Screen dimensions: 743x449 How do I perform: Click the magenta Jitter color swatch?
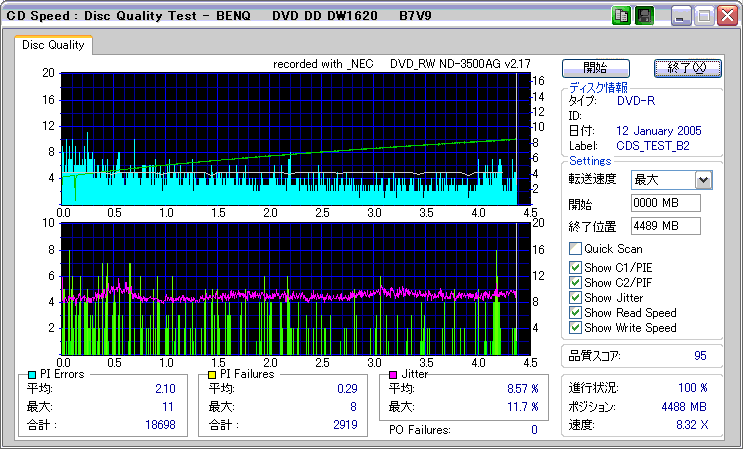pyautogui.click(x=393, y=374)
